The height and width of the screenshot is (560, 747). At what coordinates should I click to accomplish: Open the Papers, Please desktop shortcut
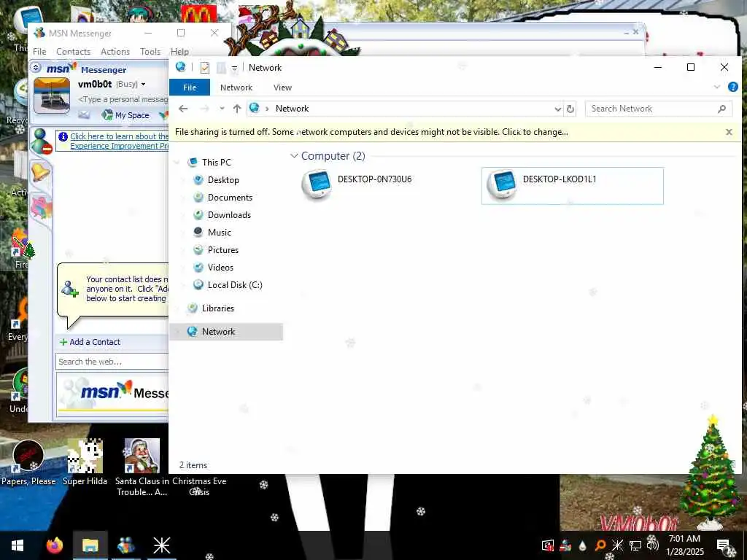(x=28, y=462)
